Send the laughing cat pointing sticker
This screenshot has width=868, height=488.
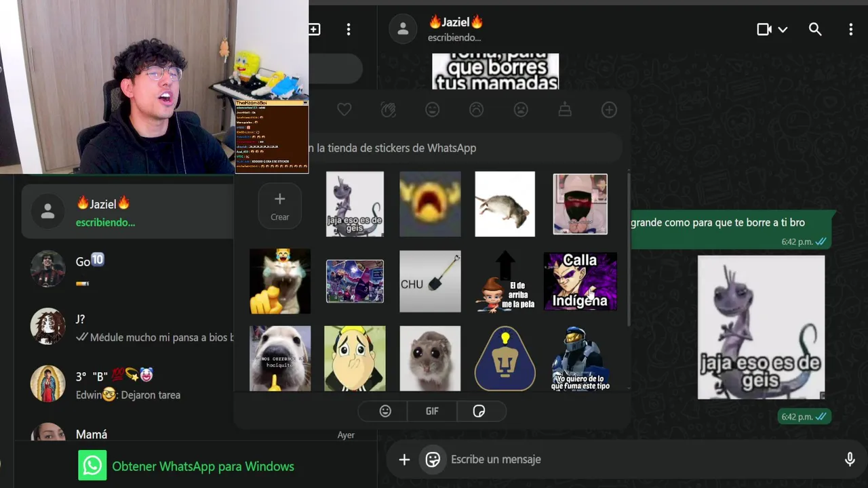[280, 281]
